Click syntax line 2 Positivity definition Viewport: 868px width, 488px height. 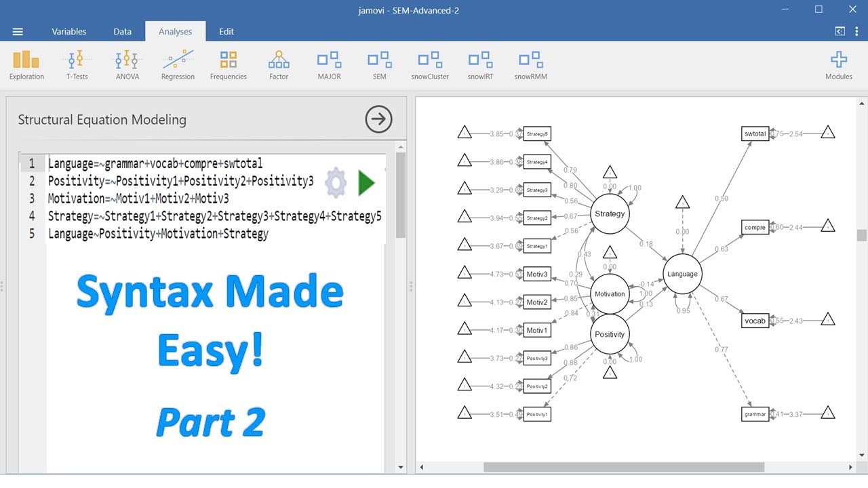click(x=181, y=181)
